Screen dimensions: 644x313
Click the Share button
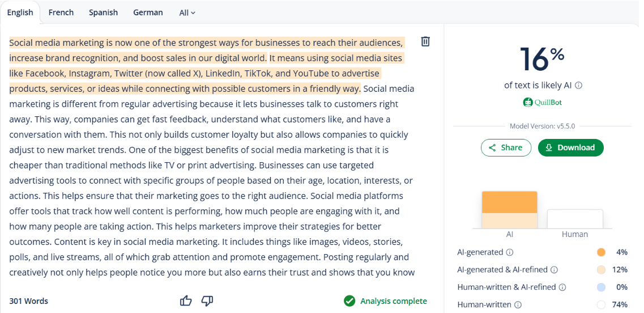click(506, 147)
